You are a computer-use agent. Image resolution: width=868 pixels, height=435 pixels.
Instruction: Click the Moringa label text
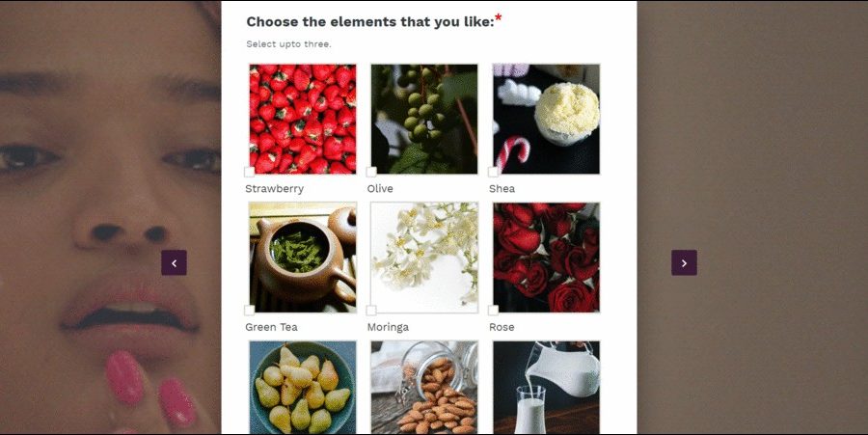coord(388,327)
